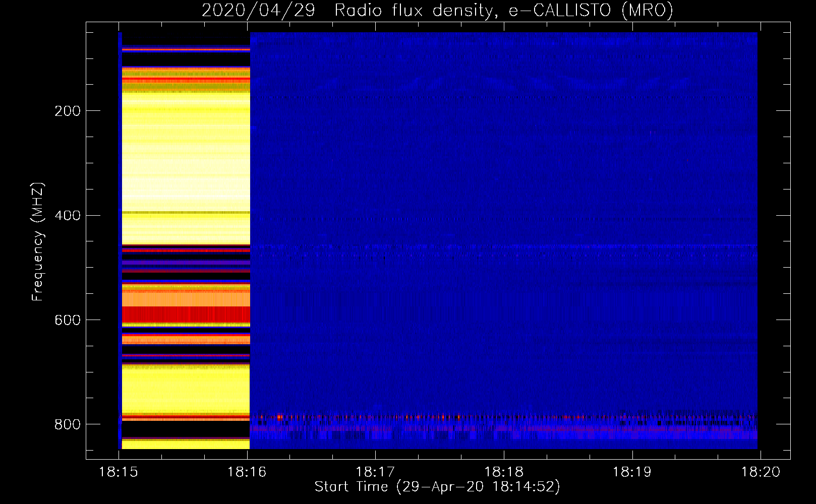Click the 18:17 time tick label
The image size is (816, 504).
tap(375, 472)
